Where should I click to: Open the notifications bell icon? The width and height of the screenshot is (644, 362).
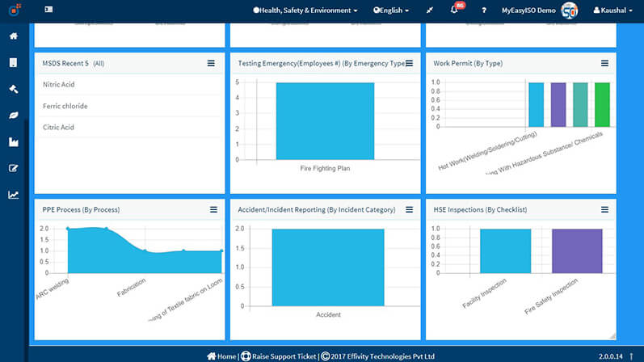pyautogui.click(x=454, y=11)
